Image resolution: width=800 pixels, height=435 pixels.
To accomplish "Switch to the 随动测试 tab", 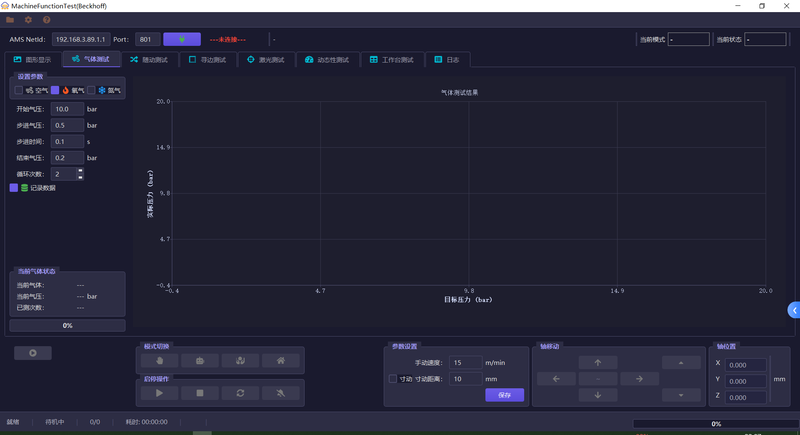I will (x=149, y=60).
